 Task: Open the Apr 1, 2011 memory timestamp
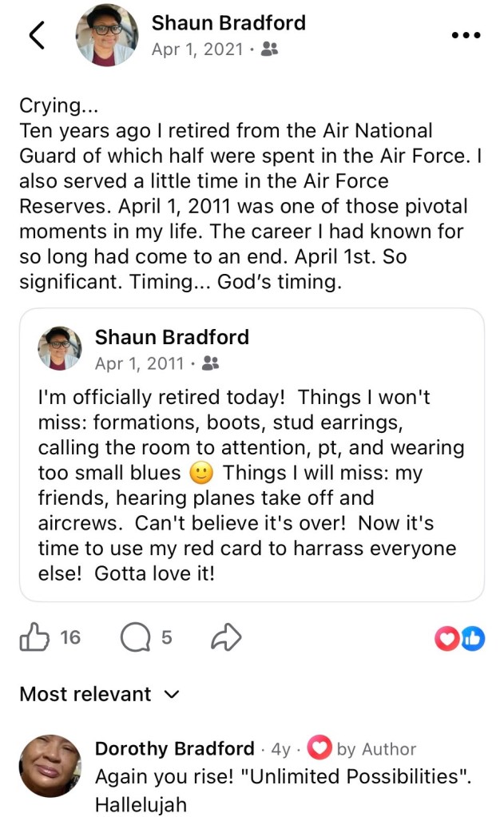coord(139,364)
